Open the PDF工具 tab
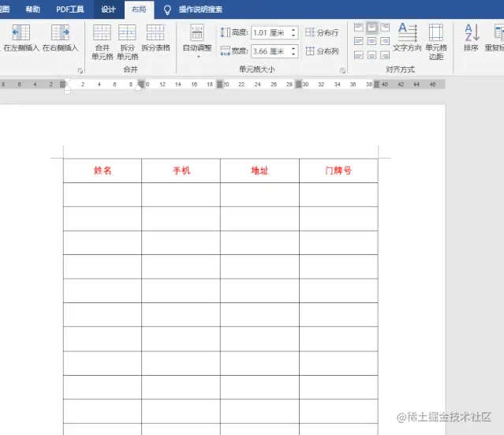504x435 pixels. tap(70, 9)
